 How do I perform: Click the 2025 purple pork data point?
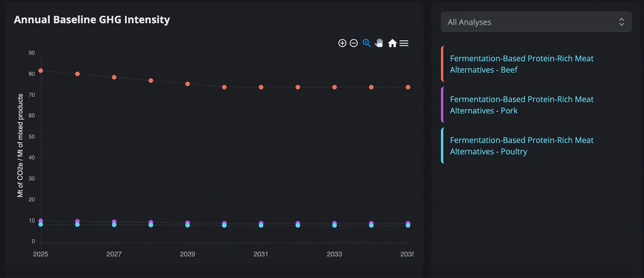[41, 220]
